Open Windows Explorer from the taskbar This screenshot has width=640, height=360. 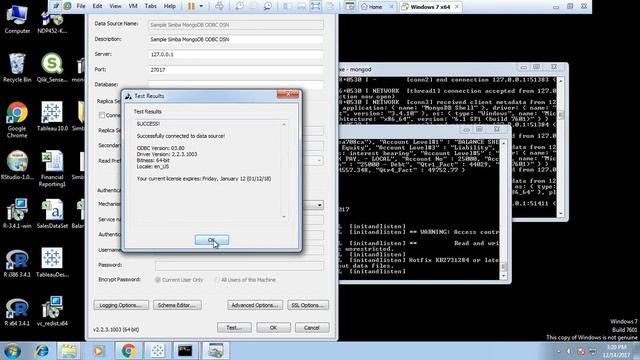click(69, 351)
